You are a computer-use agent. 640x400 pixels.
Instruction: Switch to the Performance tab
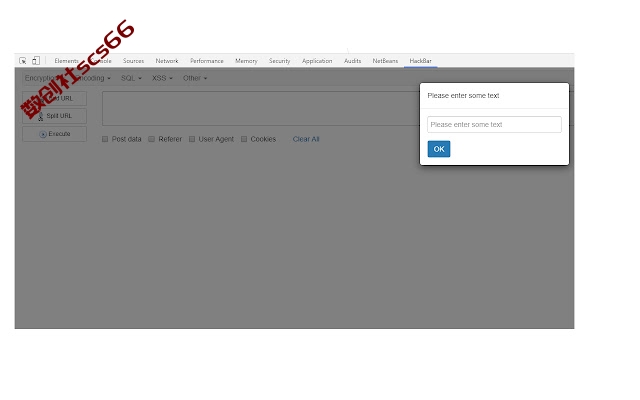(x=207, y=61)
